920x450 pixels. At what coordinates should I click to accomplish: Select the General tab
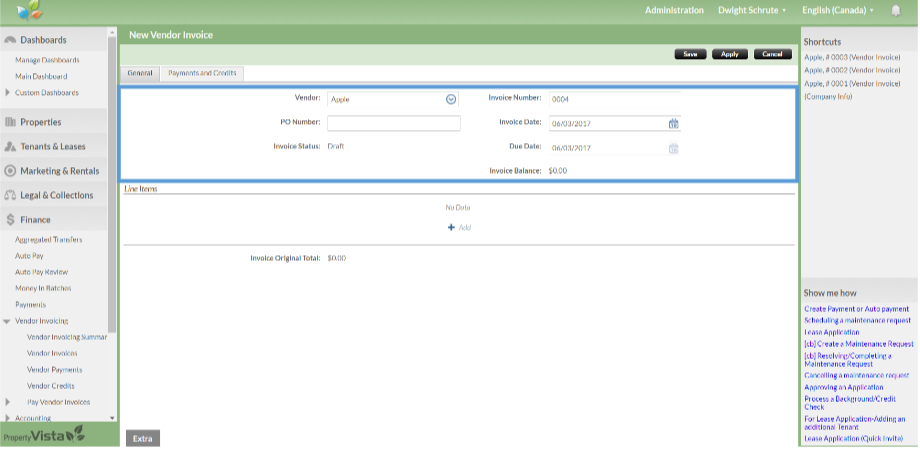[140, 73]
